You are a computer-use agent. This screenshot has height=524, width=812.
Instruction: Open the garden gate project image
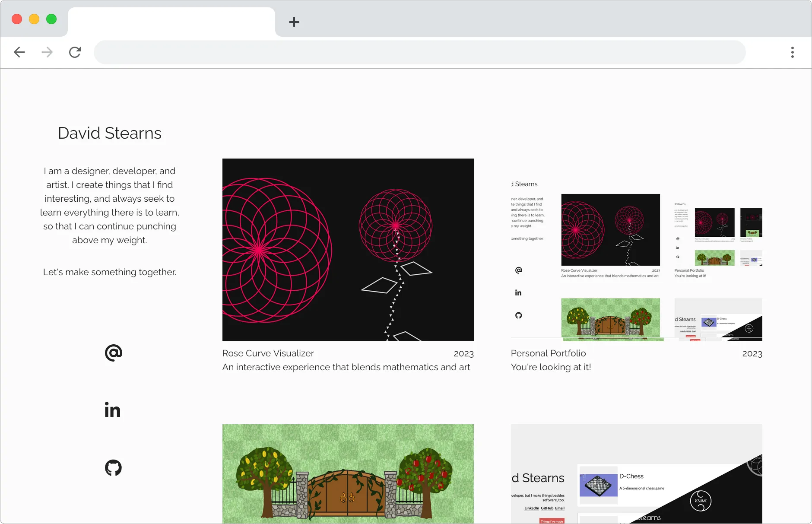(x=348, y=473)
